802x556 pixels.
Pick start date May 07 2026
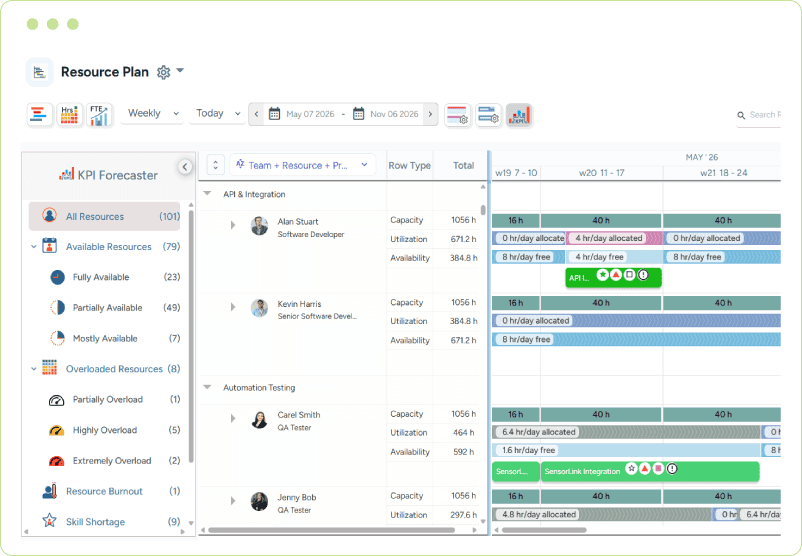click(302, 114)
